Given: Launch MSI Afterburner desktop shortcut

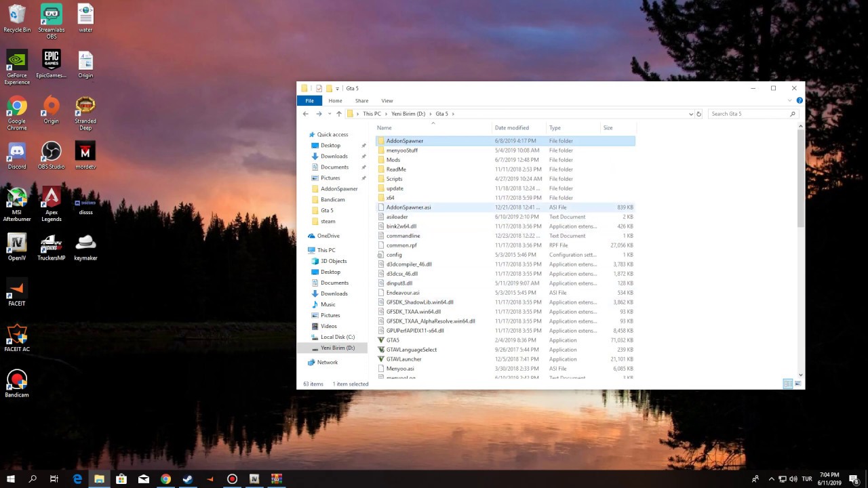Looking at the screenshot, I should tap(17, 204).
